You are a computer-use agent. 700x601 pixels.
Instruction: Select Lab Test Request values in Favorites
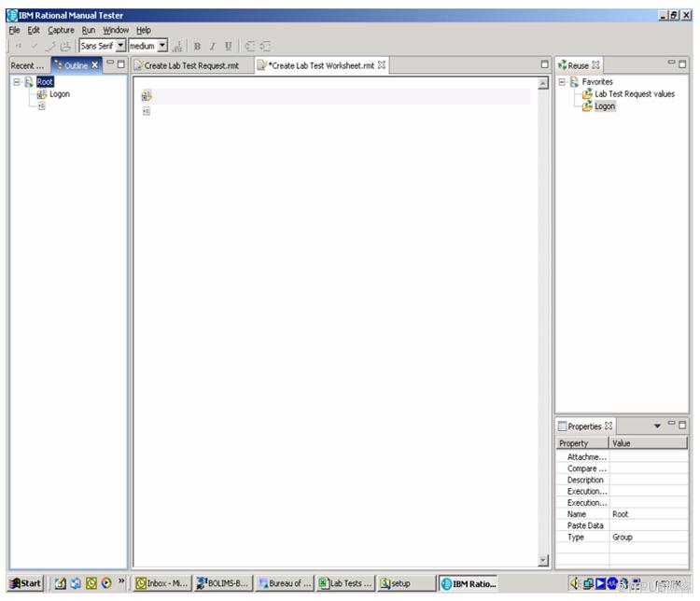(x=635, y=94)
